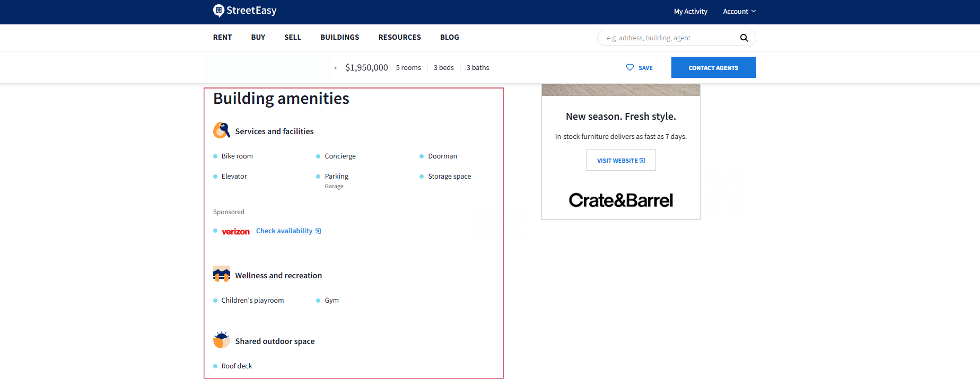This screenshot has width=980, height=388.
Task: Click the Verizon logo
Action: (235, 232)
